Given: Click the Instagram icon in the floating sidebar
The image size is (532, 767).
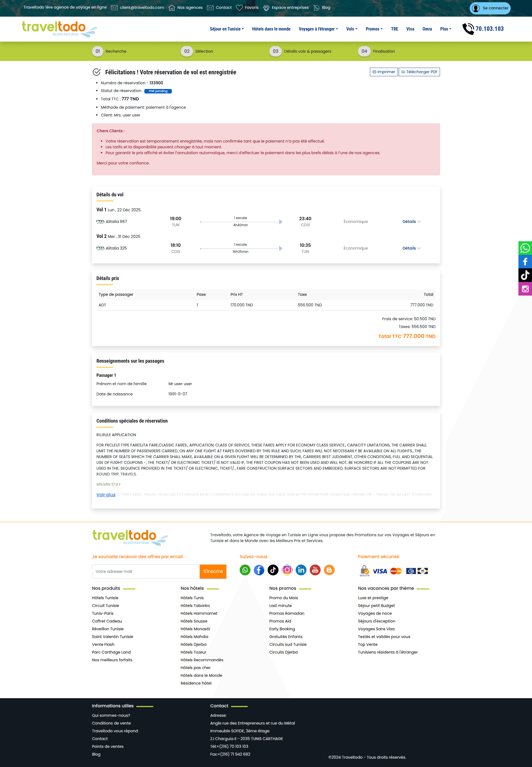Looking at the screenshot, I should (x=525, y=289).
